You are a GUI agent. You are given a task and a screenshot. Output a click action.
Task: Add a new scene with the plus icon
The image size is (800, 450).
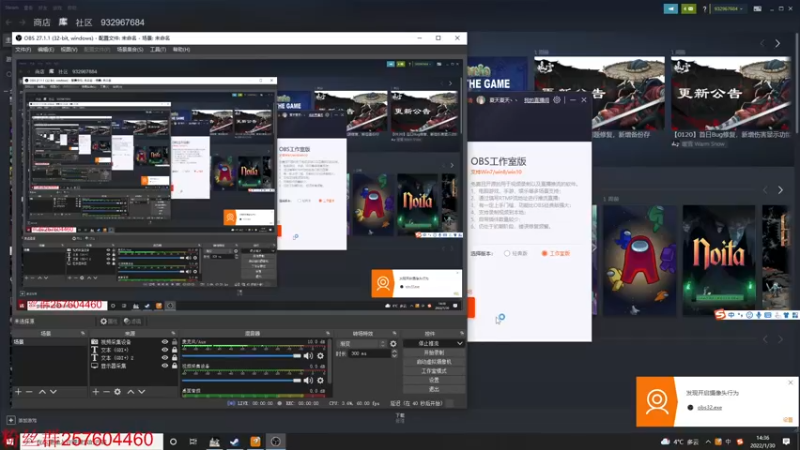click(18, 392)
